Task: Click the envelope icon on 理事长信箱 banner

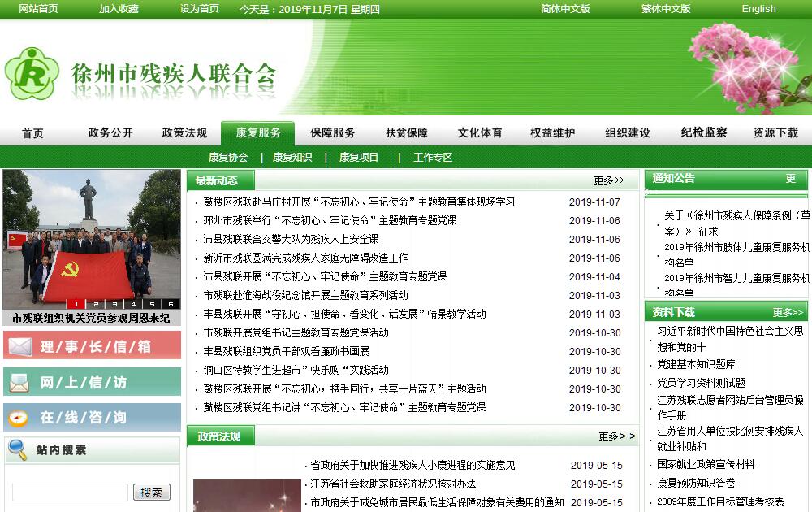Action: (x=20, y=346)
